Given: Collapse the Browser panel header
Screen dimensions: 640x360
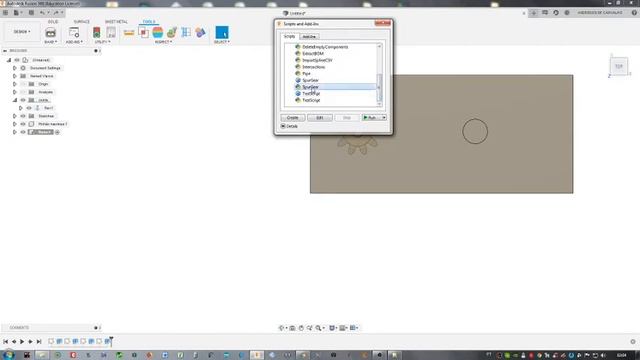Looking at the screenshot, I should coord(5,51).
